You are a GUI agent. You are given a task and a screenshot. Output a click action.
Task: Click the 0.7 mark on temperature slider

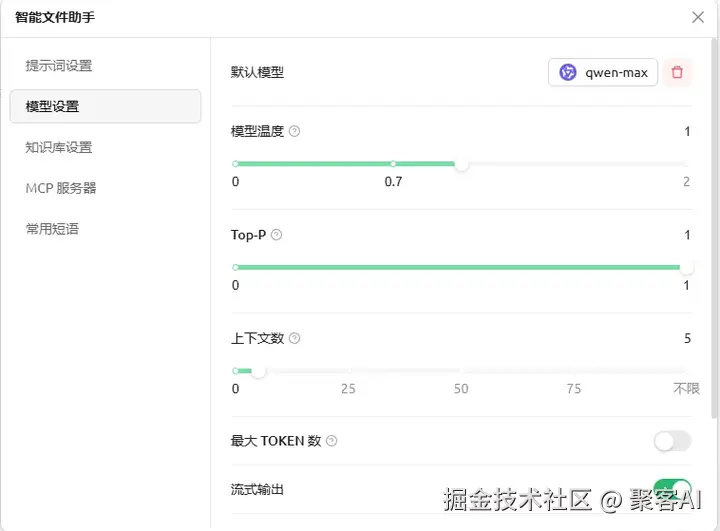(393, 164)
